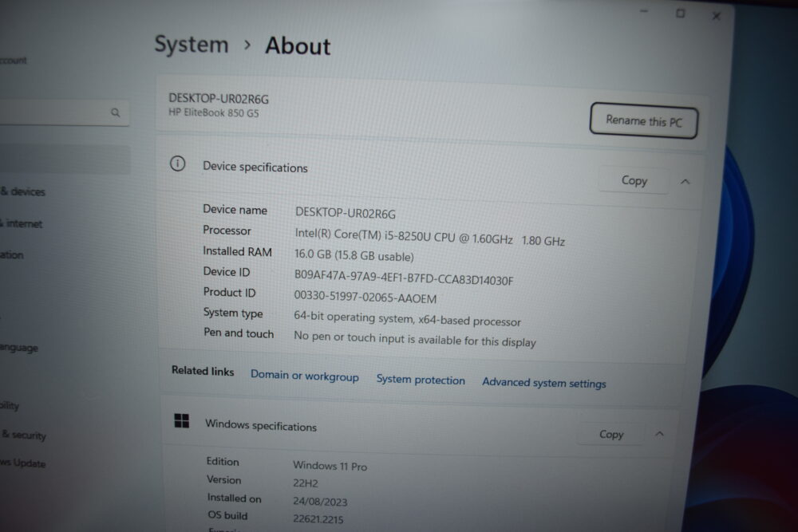Copy the Windows specifications
The width and height of the screenshot is (798, 532).
[610, 434]
